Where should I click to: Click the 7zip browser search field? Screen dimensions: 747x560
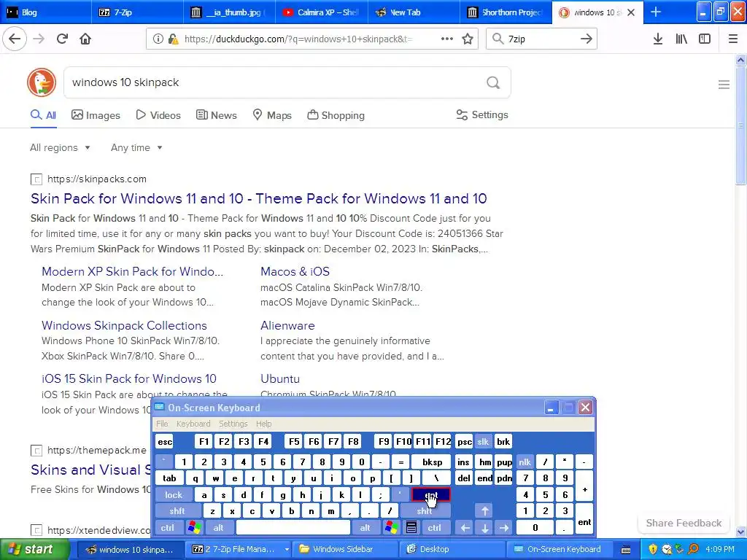tap(541, 39)
